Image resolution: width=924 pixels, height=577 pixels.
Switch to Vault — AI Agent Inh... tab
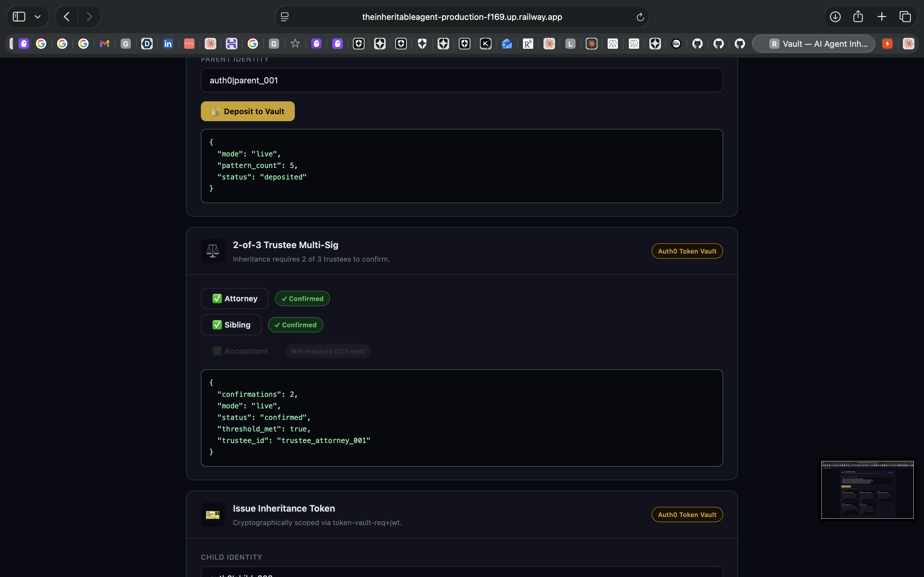[813, 44]
